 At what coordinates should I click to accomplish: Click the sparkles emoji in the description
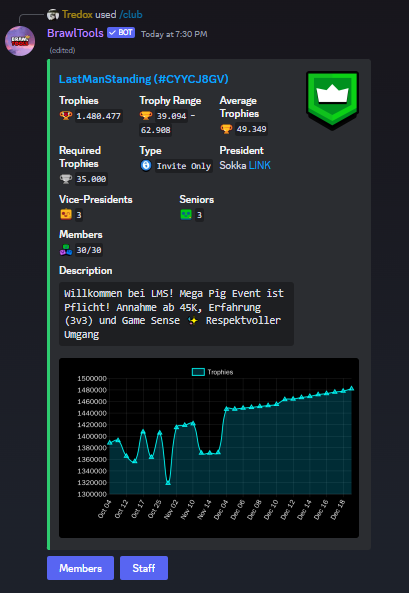[193, 321]
